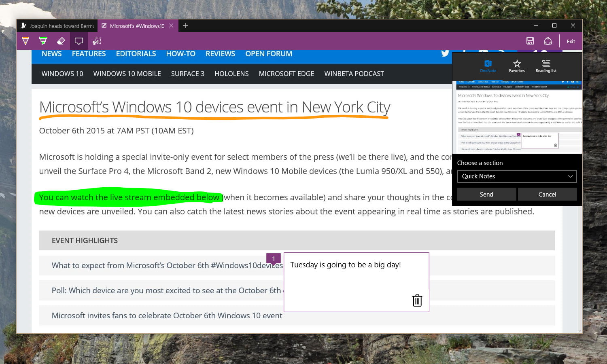Open the HOW-TO menu item
Viewport: 607px width, 364px height.
[180, 54]
